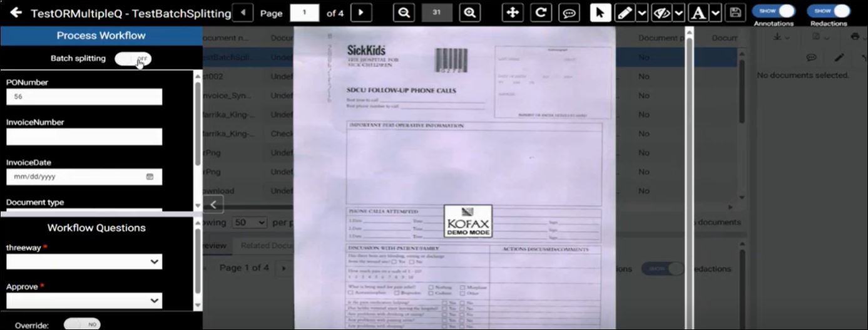The width and height of the screenshot is (868, 330).
Task: Go back using the top-left arrow
Action: pos(16,13)
